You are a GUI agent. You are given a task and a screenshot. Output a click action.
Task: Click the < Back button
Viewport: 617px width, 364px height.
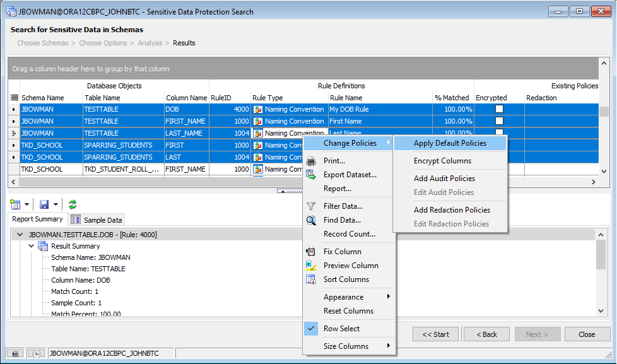487,334
